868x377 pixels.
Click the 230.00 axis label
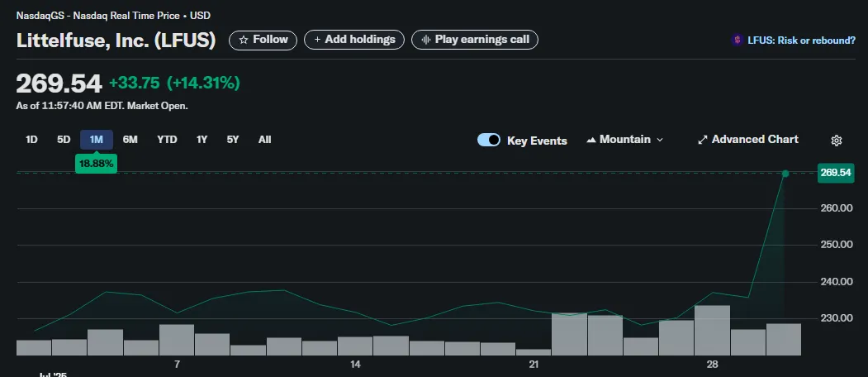click(835, 318)
